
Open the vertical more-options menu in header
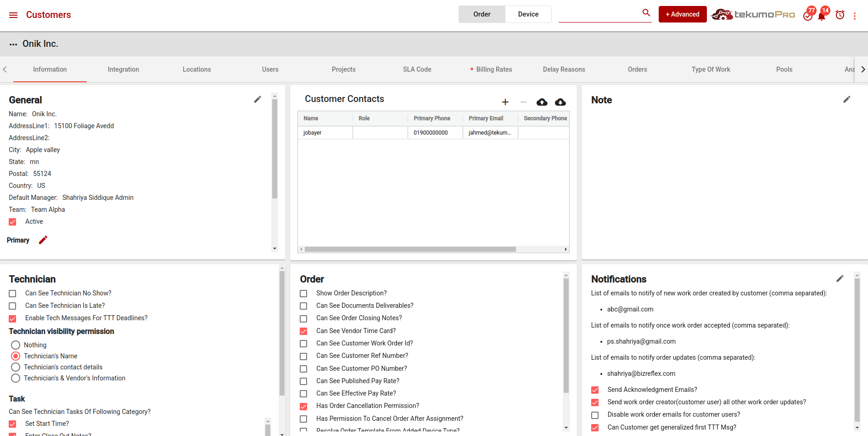click(854, 16)
